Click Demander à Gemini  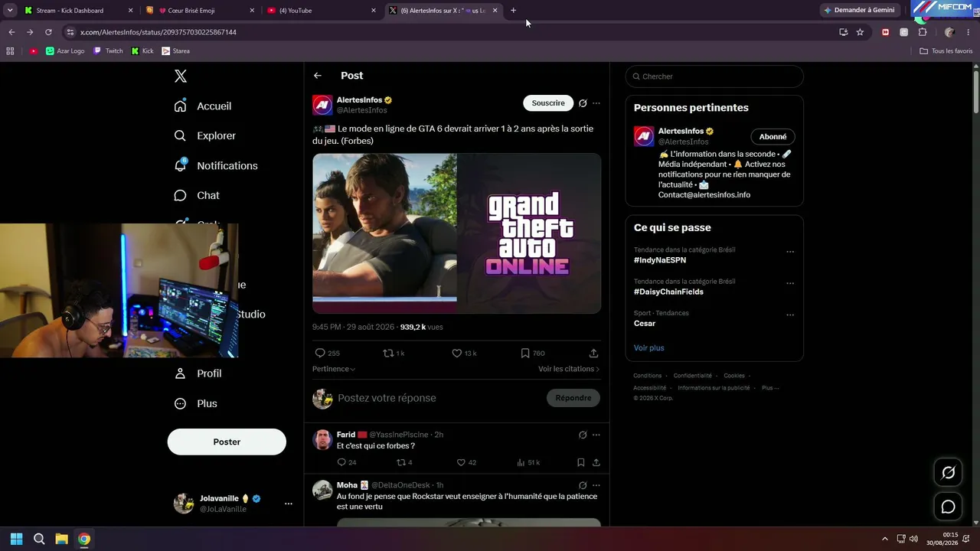point(859,10)
